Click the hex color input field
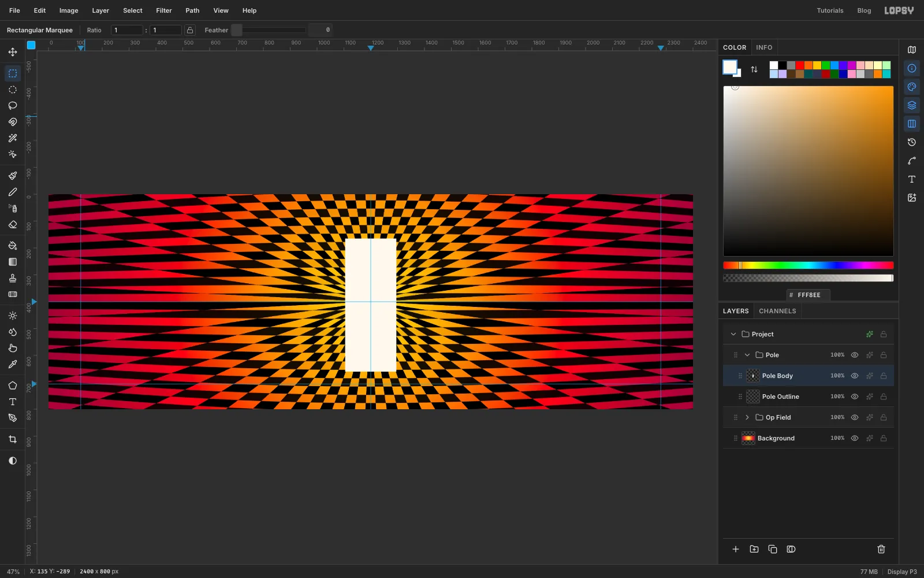Viewport: 924px width, 578px height. pos(808,295)
